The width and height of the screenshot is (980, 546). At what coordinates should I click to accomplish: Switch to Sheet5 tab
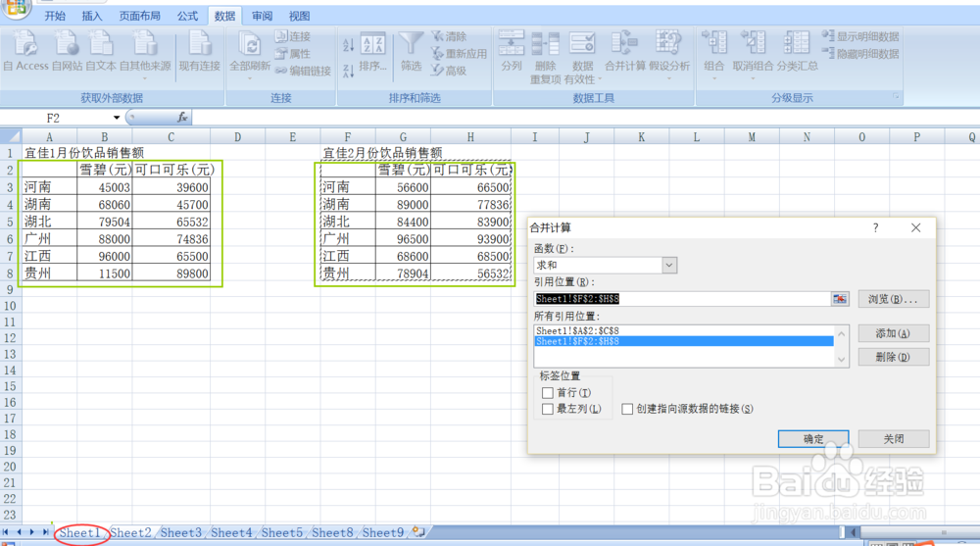point(282,533)
